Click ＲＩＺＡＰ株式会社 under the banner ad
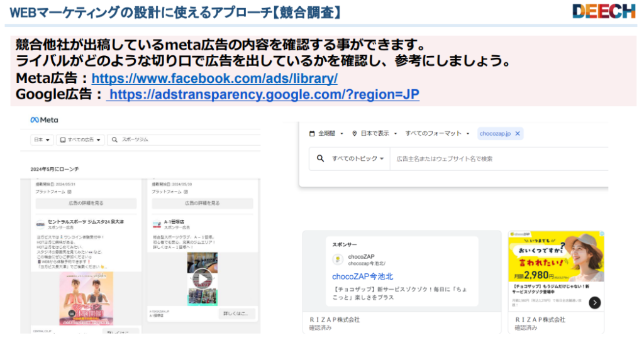Image resolution: width=644 pixels, height=360 pixels. click(x=540, y=319)
